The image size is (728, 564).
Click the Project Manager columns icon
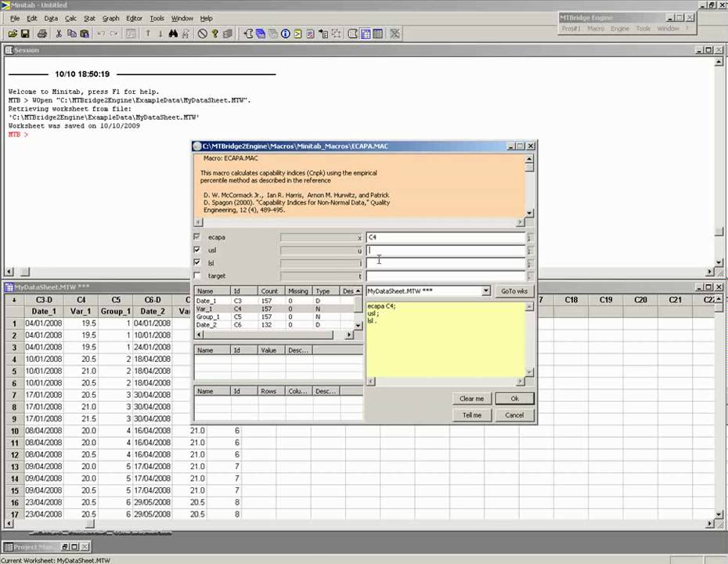pos(378,34)
